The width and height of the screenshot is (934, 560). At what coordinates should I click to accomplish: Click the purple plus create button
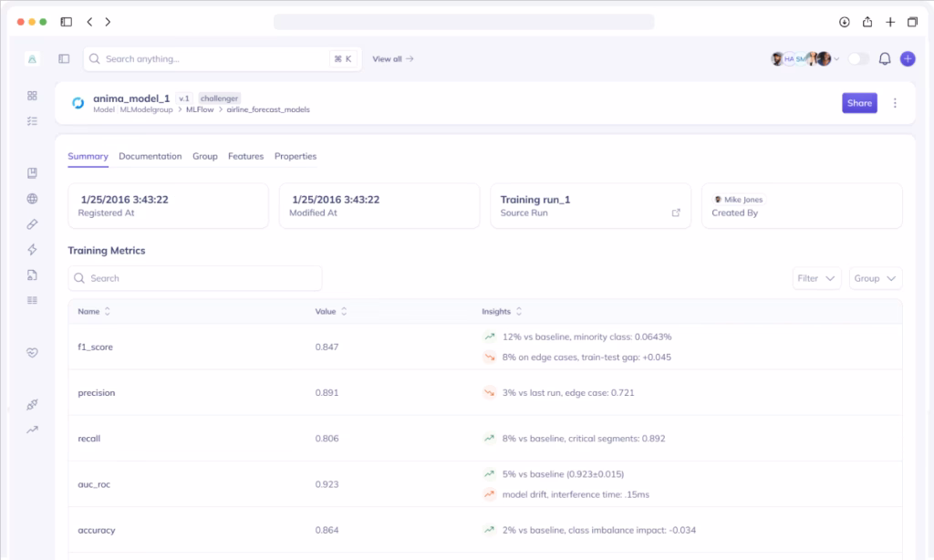[908, 58]
